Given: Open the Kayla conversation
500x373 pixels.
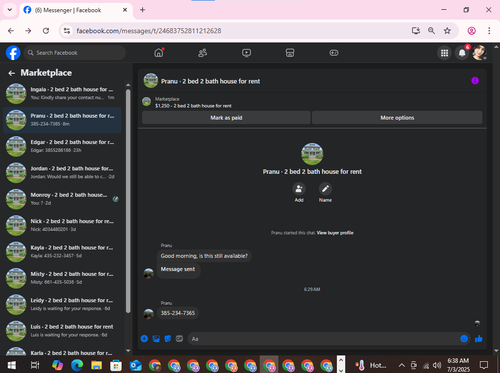Looking at the screenshot, I should tap(62, 251).
